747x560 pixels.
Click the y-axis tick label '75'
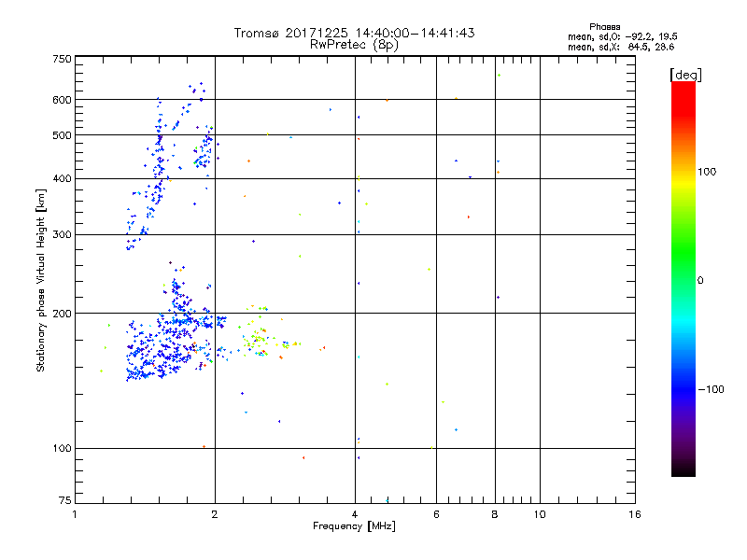[65, 500]
